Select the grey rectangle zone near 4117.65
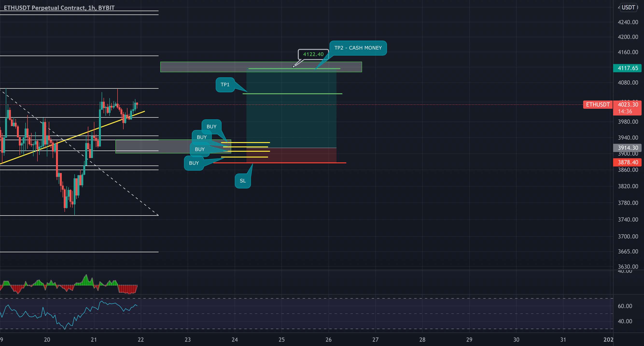This screenshot has width=644, height=346. [x=261, y=67]
